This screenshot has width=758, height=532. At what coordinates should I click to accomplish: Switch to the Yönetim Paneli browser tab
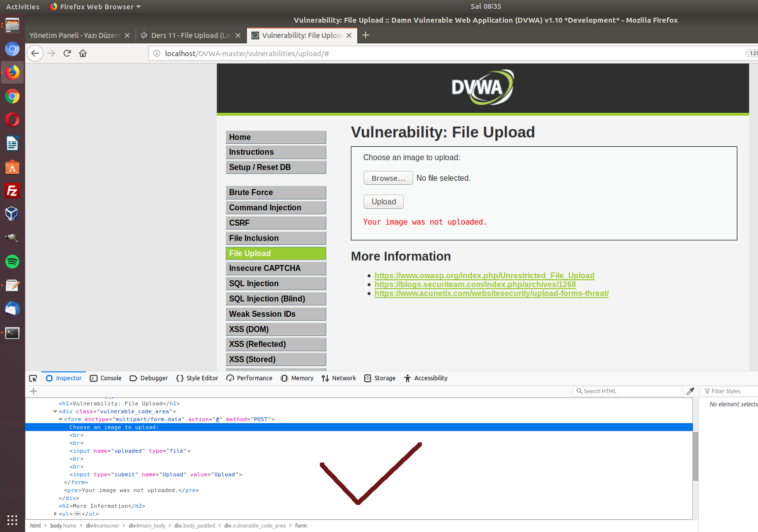pyautogui.click(x=80, y=35)
